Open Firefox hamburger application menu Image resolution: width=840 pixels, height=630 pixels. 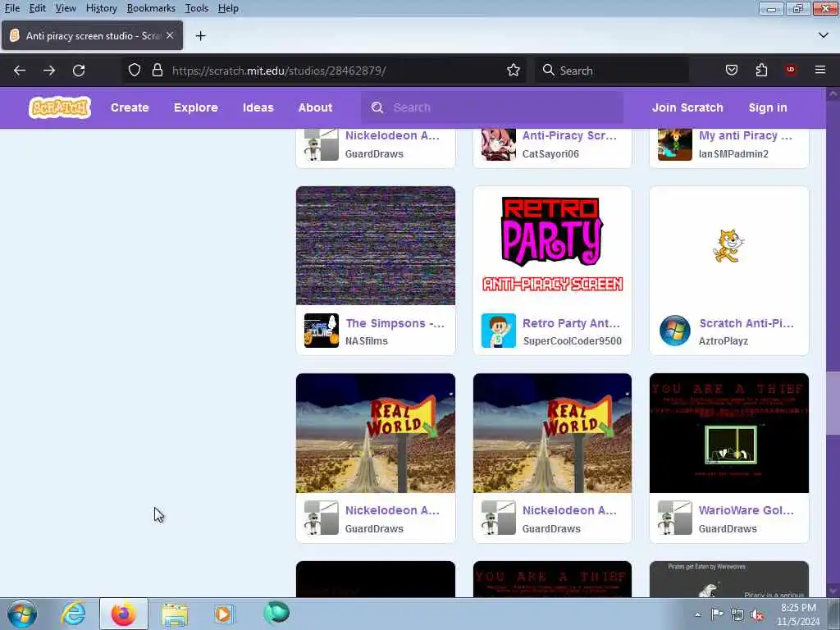click(x=820, y=70)
